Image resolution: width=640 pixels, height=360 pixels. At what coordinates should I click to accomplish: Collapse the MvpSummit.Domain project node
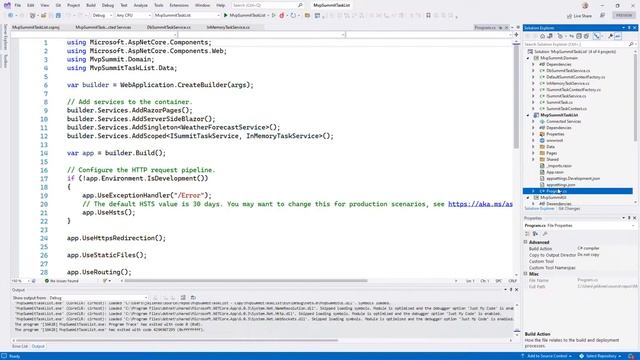[528, 58]
